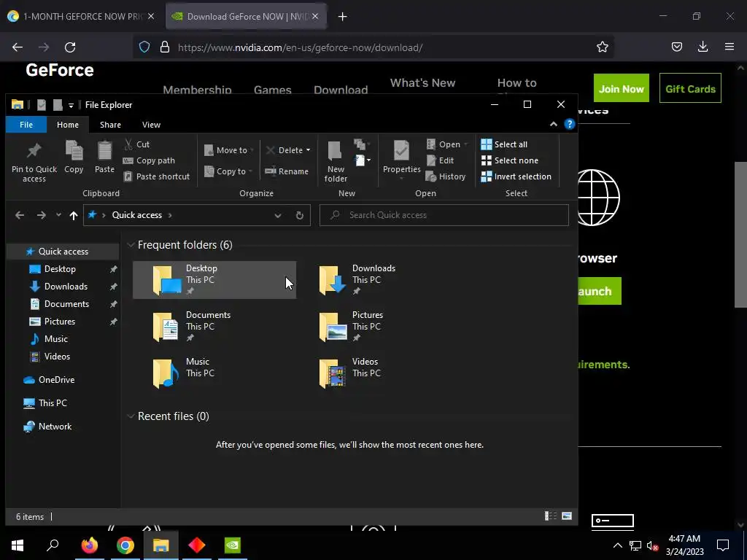Click Edit in the Open group
Viewport: 747px width, 560px height.
pos(440,160)
